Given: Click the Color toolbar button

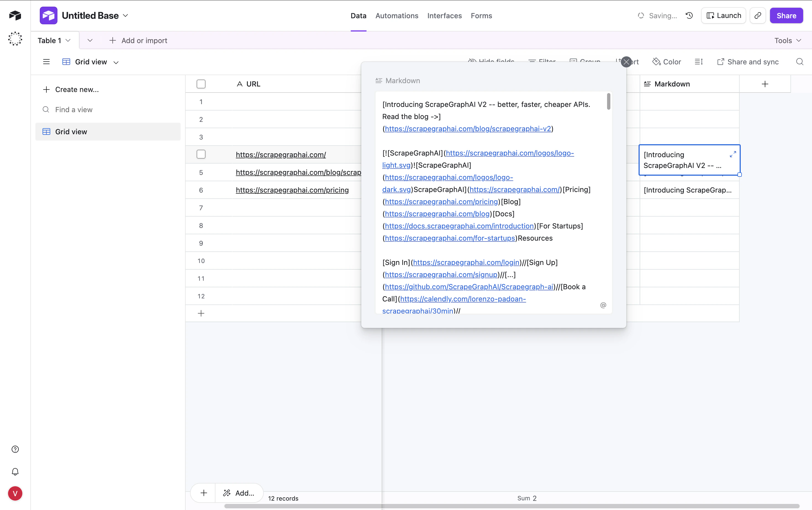Looking at the screenshot, I should point(667,62).
